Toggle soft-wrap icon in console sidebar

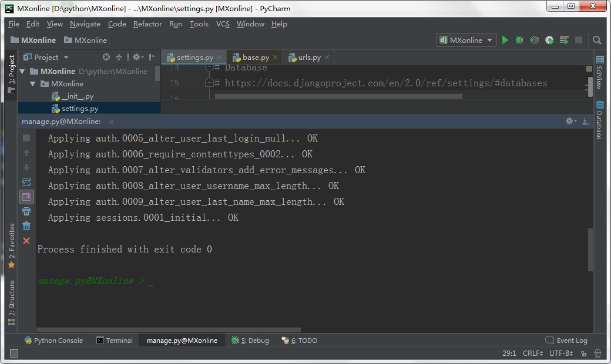click(x=26, y=182)
